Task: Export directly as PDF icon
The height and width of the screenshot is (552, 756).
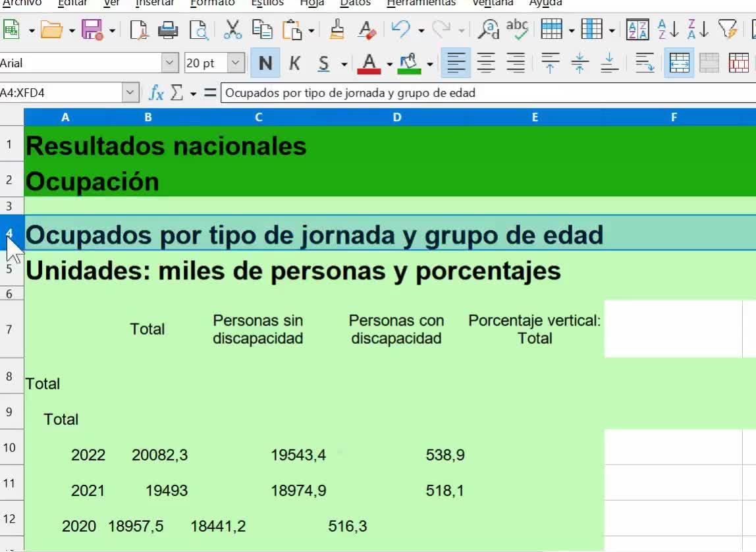Action: point(139,30)
